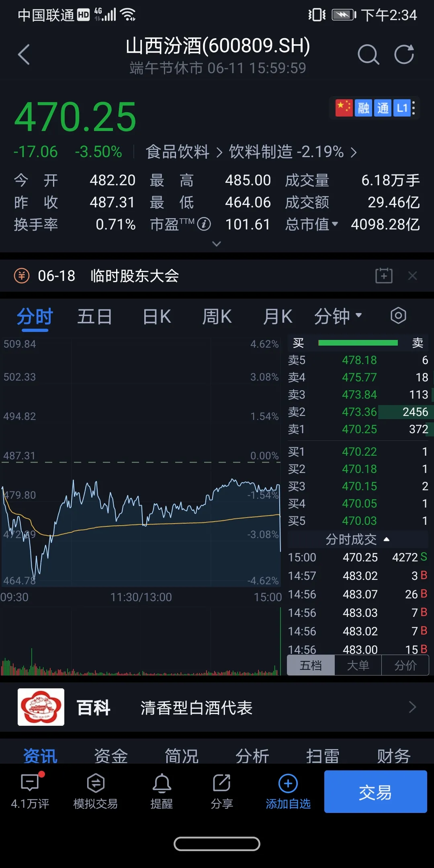Image resolution: width=434 pixels, height=868 pixels.
Task: Switch to 日K daily candlestick
Action: coord(157,317)
